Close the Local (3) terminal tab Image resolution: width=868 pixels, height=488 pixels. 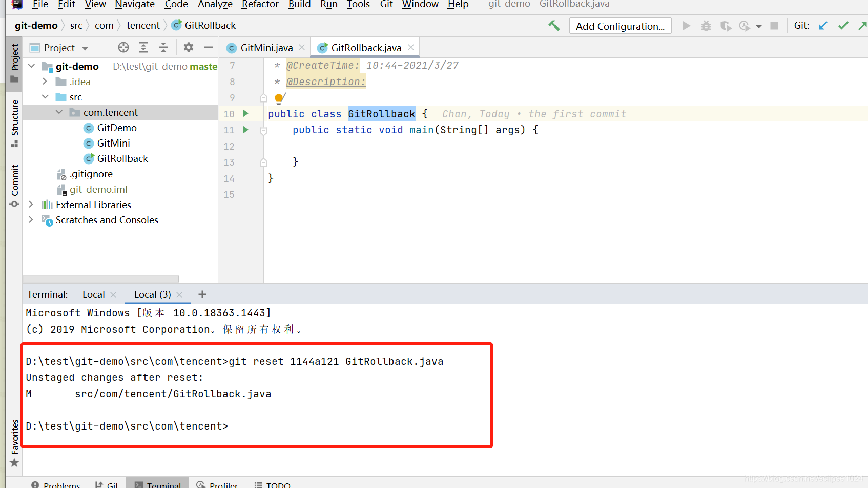[x=179, y=294]
